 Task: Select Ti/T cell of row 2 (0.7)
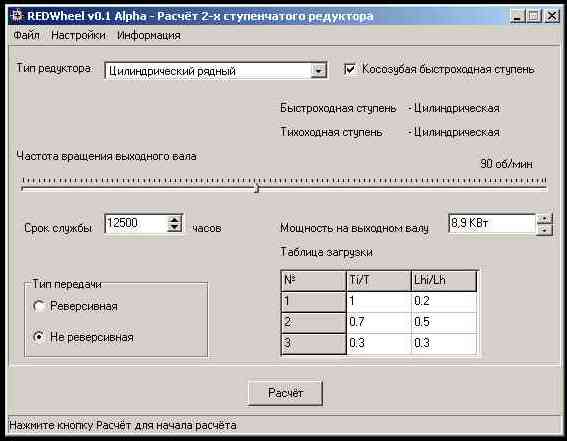tap(379, 322)
